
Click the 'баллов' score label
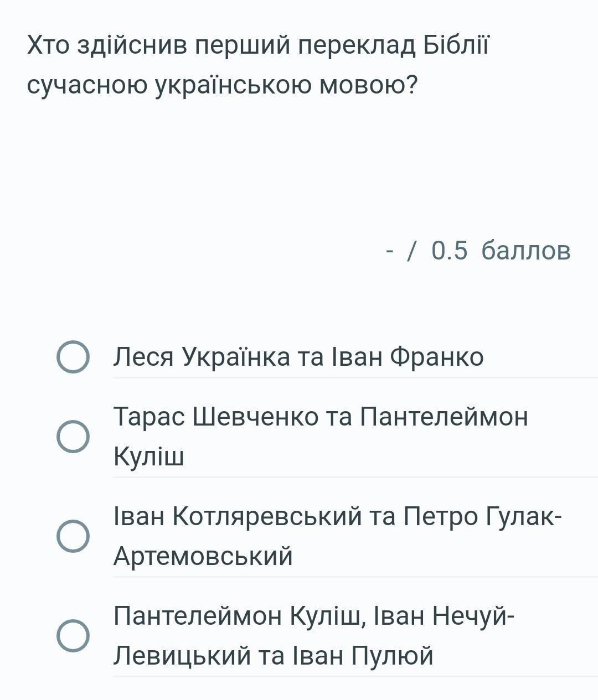tap(525, 250)
